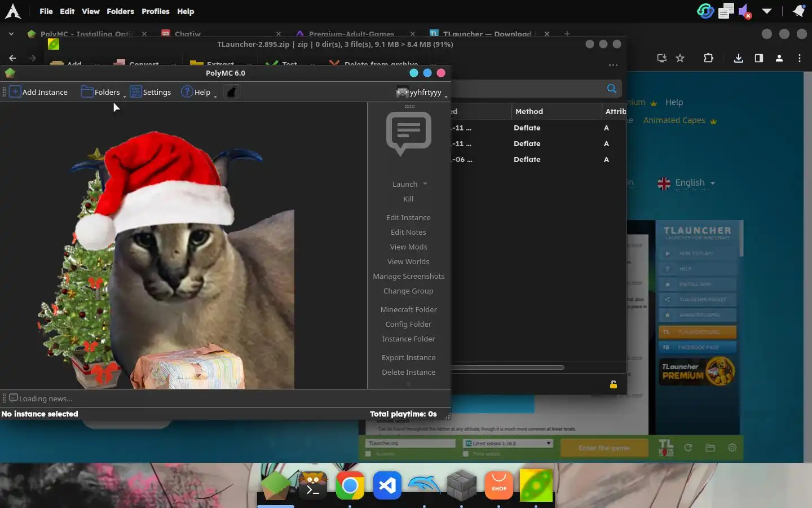The image size is (812, 508).
Task: Click the lock icon in PeaZip status bar
Action: tap(614, 384)
